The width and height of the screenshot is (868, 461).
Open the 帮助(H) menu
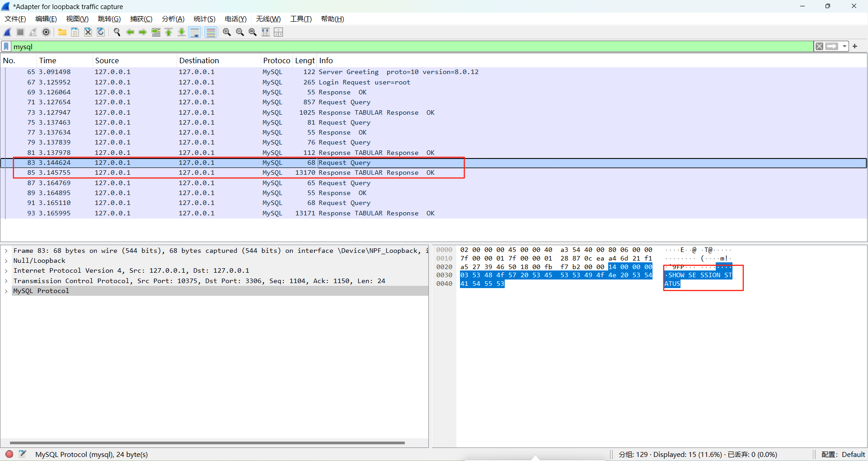point(333,19)
